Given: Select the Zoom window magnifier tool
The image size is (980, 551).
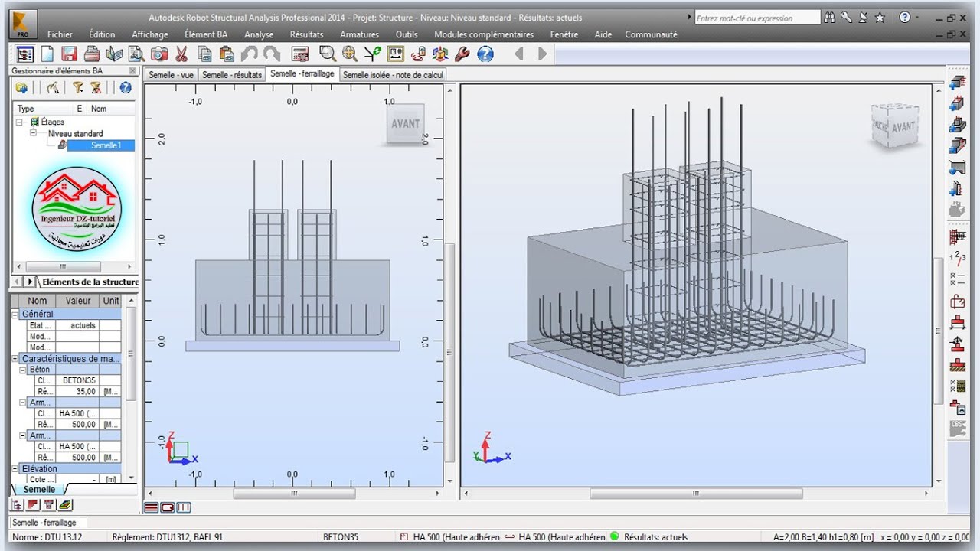Looking at the screenshot, I should pos(328,54).
